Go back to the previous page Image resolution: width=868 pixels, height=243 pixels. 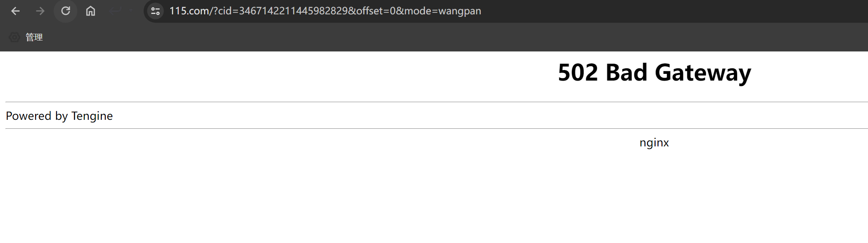tap(16, 11)
